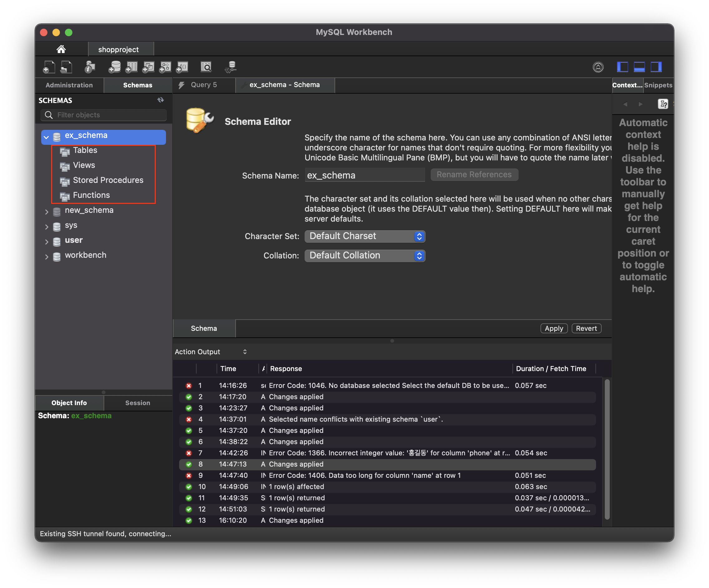Open the Character Set dropdown
The height and width of the screenshot is (588, 709).
click(364, 236)
